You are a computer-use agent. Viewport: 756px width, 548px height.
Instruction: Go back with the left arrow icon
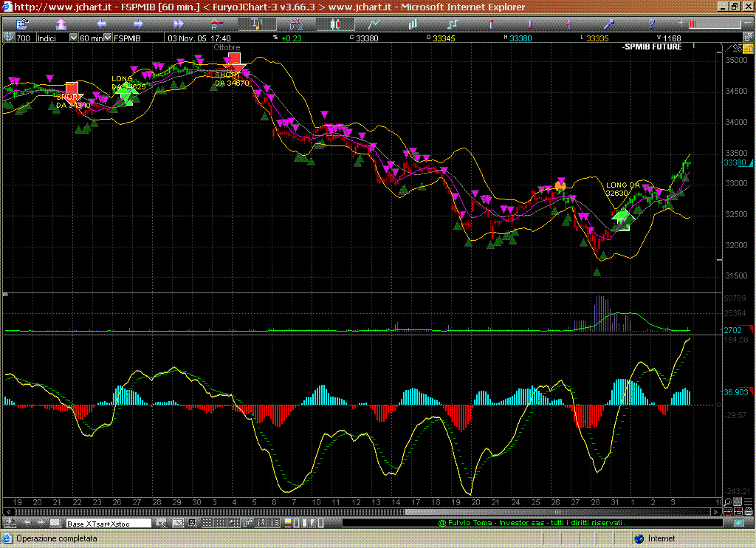coord(101,24)
